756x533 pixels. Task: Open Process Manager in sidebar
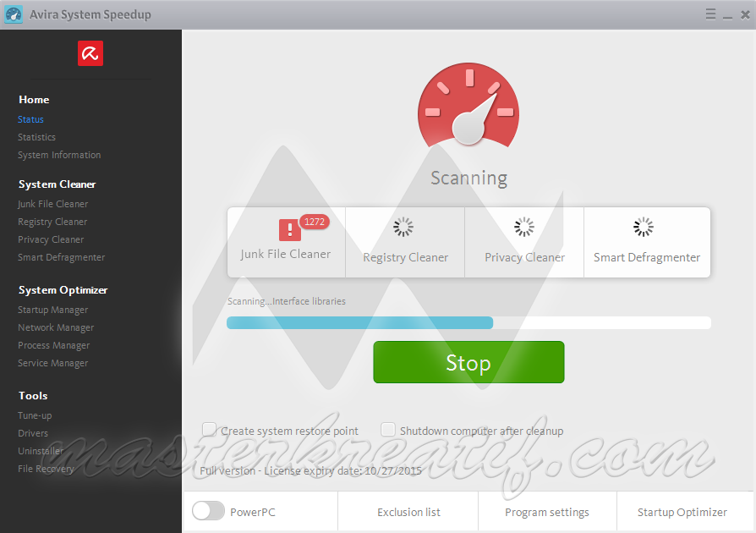[x=53, y=345]
